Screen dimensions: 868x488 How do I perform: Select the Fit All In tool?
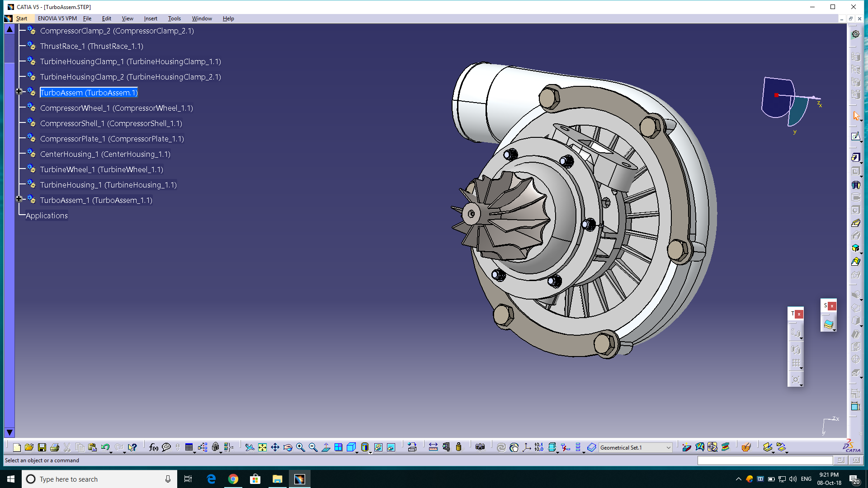click(x=262, y=447)
